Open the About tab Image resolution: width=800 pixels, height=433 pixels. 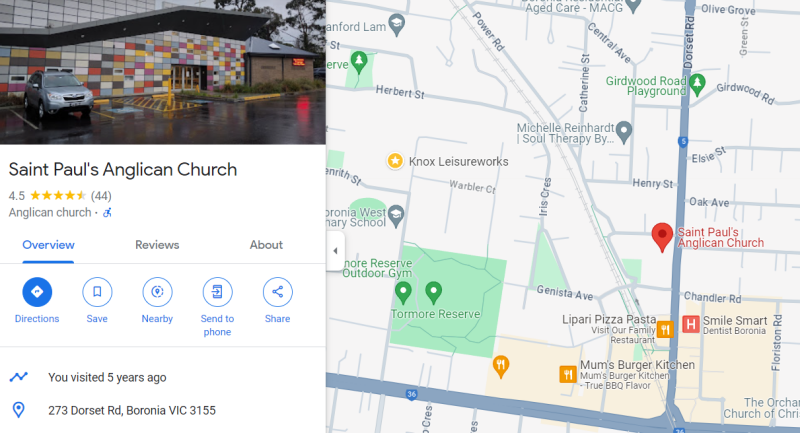click(266, 245)
